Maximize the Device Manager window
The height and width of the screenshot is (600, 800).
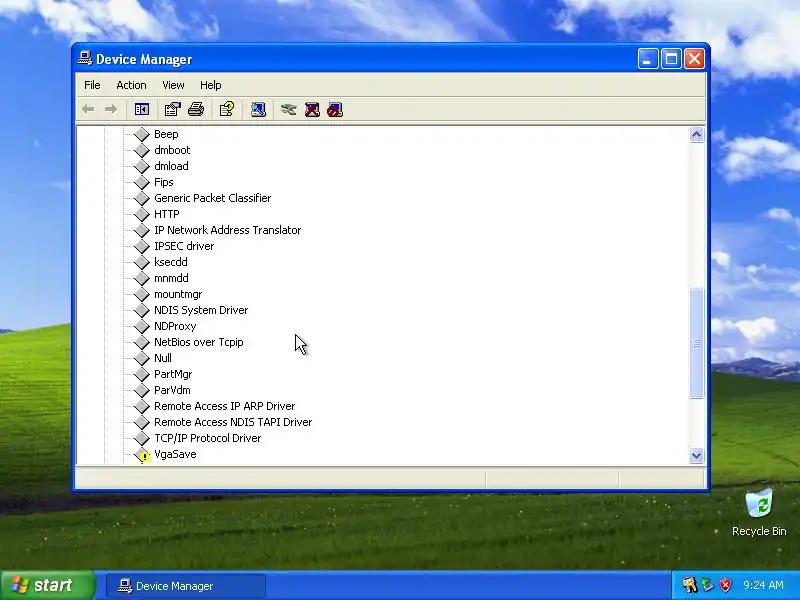(671, 59)
